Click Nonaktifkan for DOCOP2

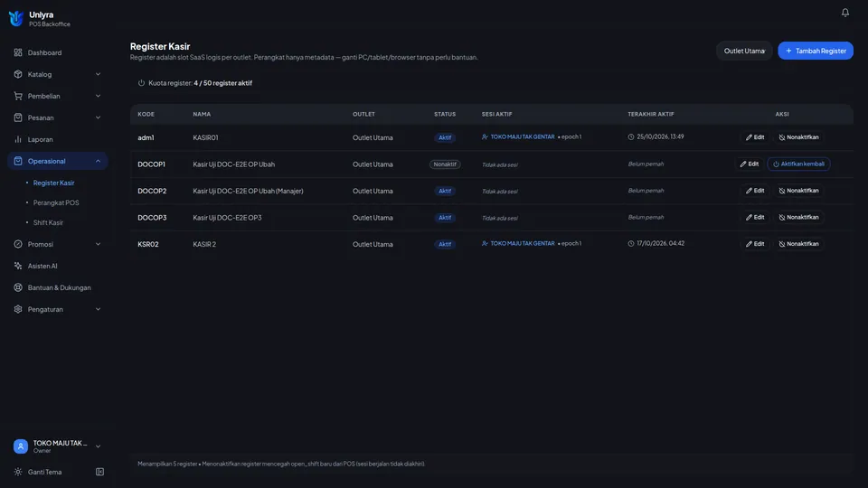(798, 191)
